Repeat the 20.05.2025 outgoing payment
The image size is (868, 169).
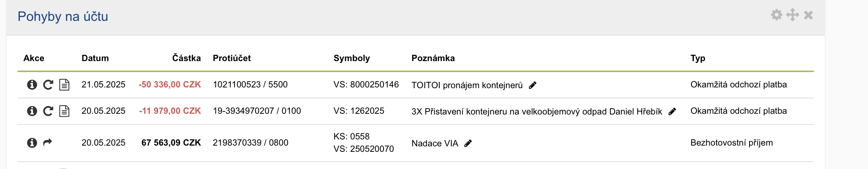48,111
